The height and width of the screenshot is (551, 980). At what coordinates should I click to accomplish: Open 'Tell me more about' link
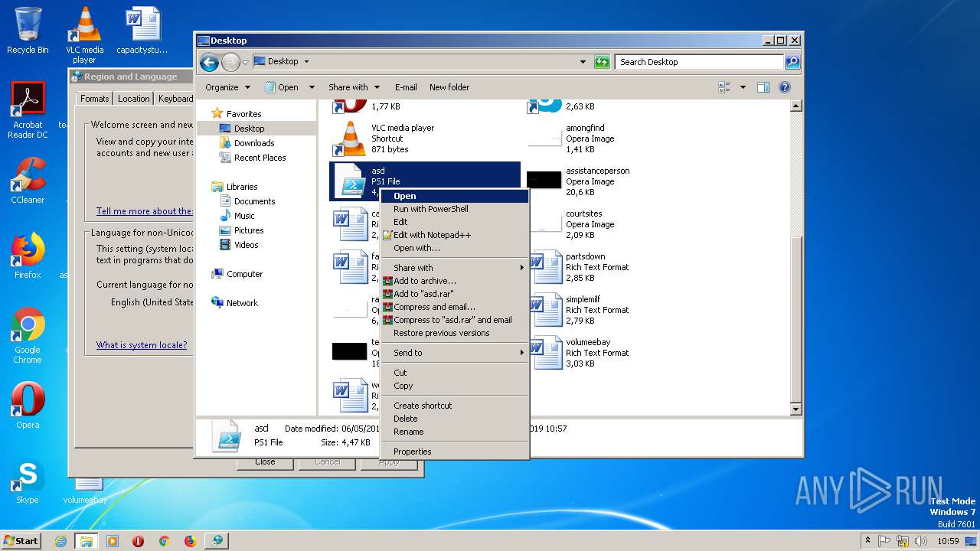(x=145, y=211)
